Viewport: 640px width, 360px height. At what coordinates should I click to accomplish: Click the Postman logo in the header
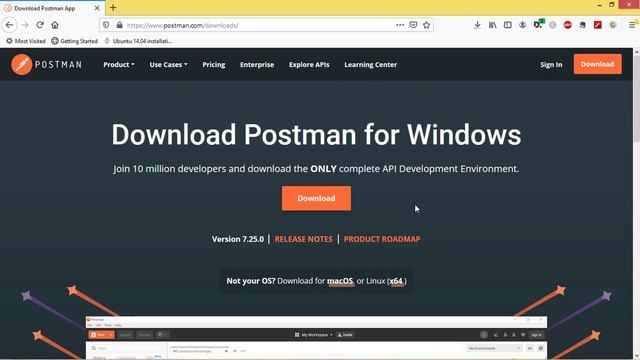[x=46, y=64]
